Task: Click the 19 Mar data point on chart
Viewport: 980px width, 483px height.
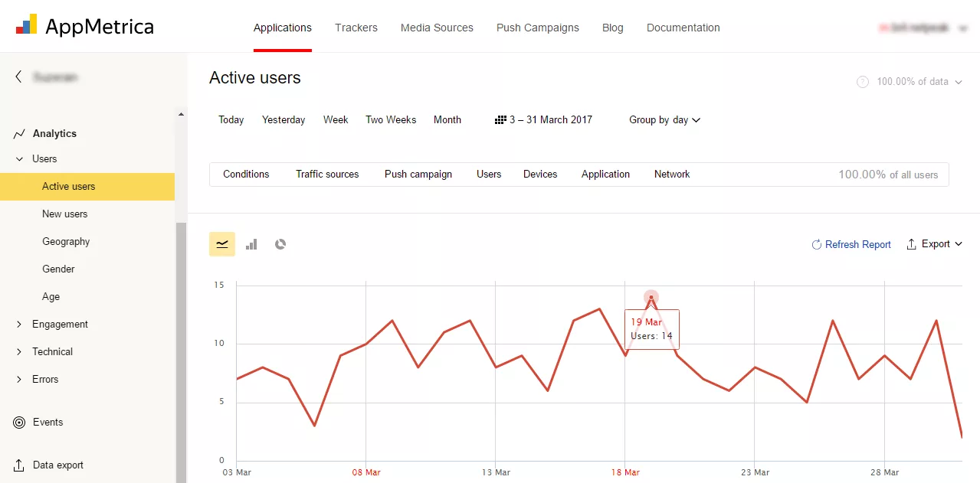Action: (651, 297)
